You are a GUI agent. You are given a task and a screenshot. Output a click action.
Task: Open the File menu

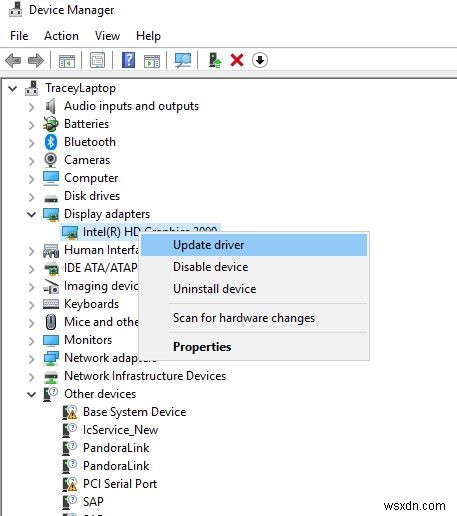pos(19,36)
